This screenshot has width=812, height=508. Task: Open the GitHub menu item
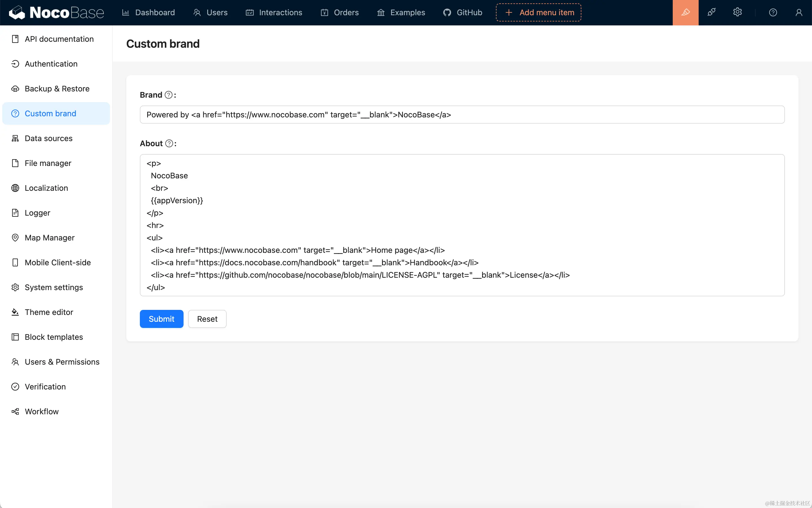pyautogui.click(x=463, y=13)
